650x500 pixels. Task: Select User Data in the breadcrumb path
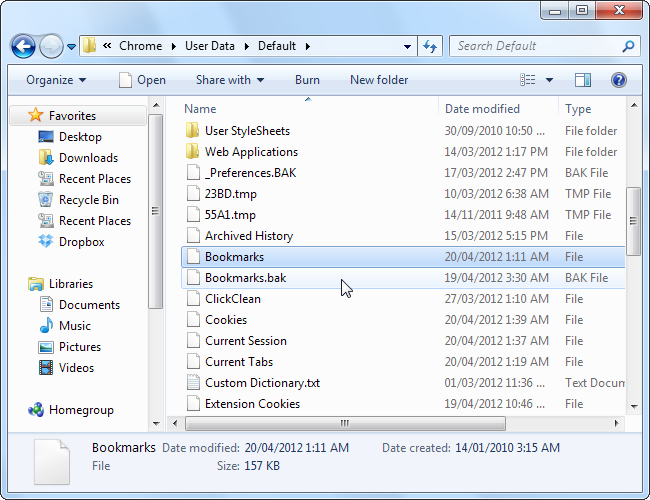210,46
